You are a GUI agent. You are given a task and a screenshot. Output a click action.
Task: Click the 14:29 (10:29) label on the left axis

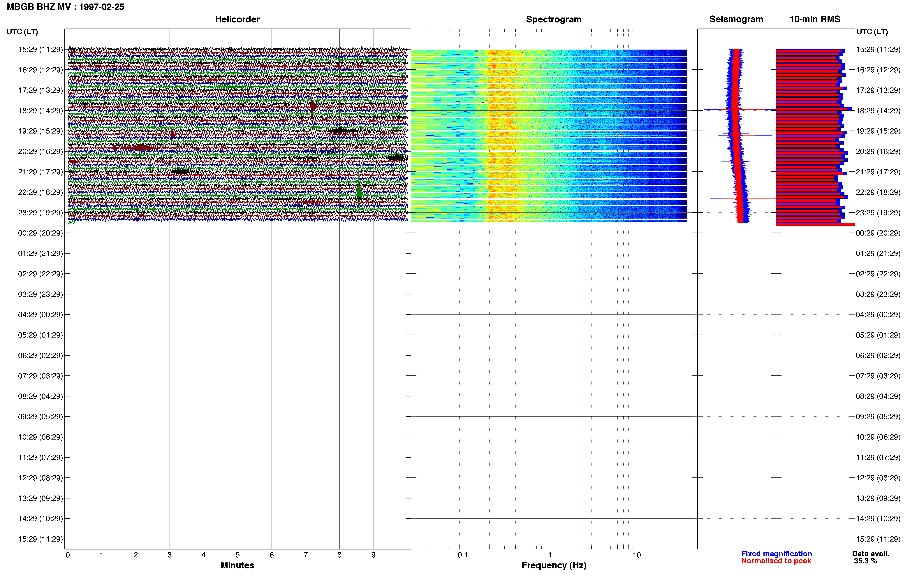pos(40,519)
